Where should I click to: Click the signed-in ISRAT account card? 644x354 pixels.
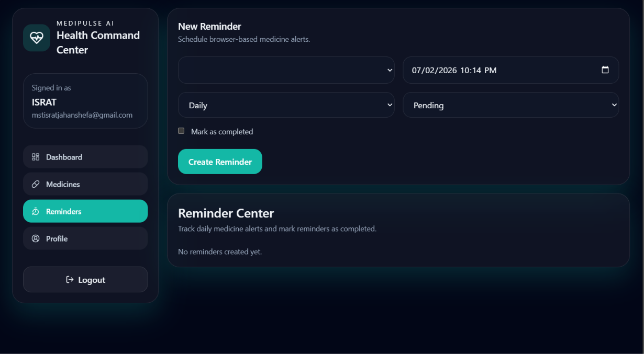[x=85, y=101]
